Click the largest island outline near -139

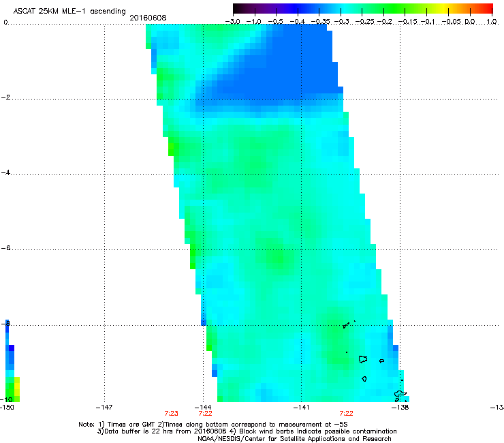tap(363, 359)
